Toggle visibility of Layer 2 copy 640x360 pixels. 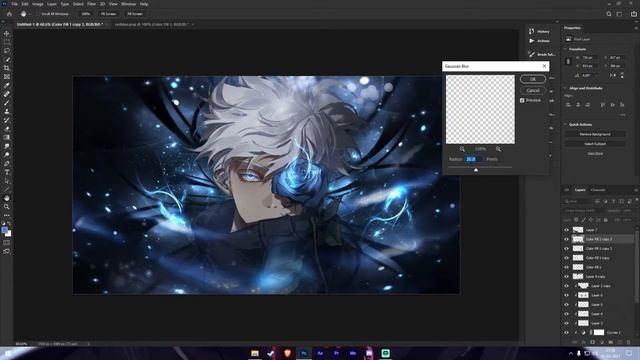566,286
